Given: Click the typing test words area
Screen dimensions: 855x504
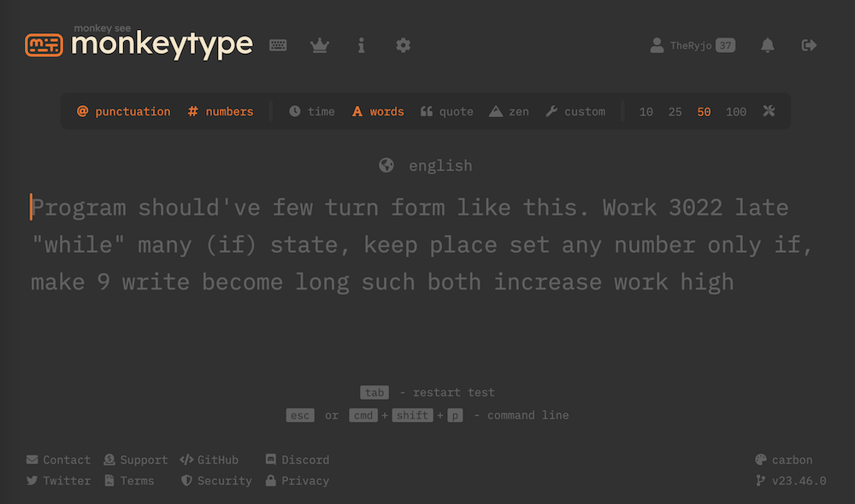Looking at the screenshot, I should [x=422, y=244].
